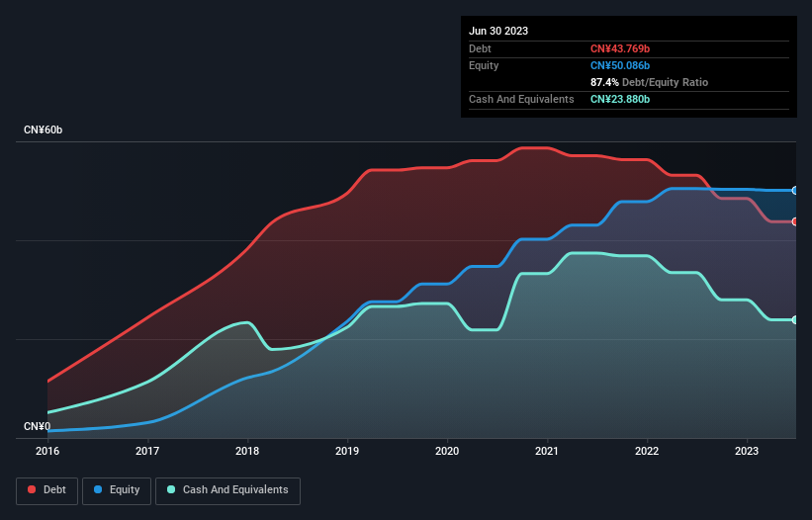Select the 2021 x-axis label
This screenshot has height=520, width=812.
(x=547, y=451)
